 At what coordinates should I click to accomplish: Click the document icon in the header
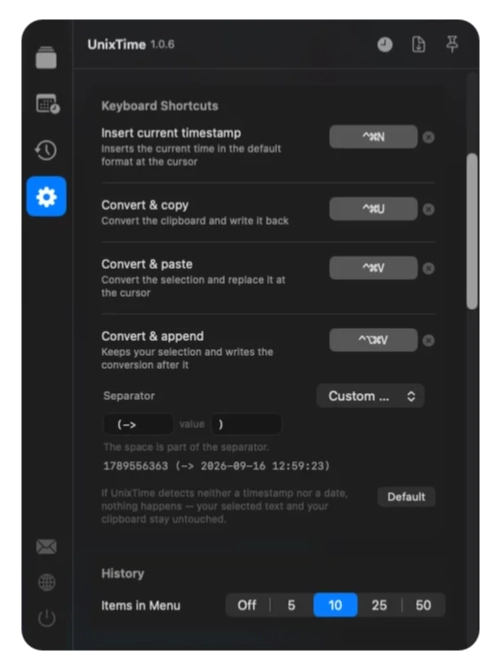click(x=418, y=44)
